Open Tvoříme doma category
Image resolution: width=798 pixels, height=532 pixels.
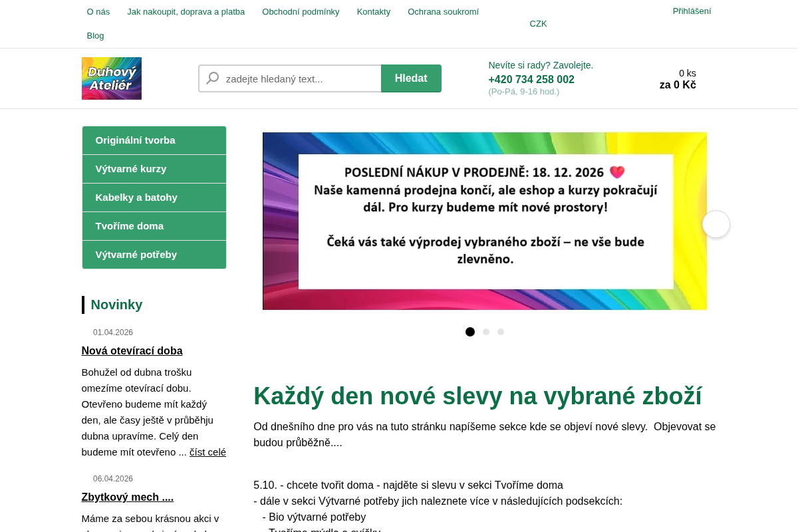[x=154, y=226]
